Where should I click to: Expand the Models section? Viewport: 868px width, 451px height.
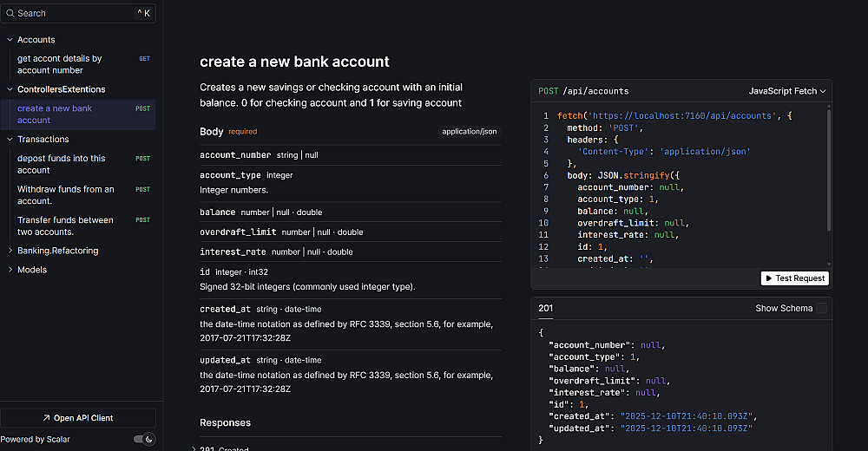tap(10, 270)
